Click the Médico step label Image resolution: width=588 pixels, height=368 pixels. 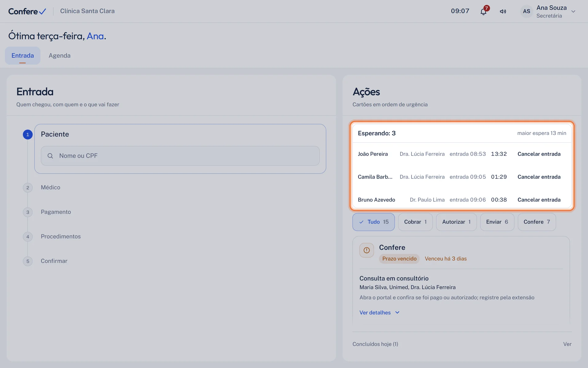pos(51,187)
